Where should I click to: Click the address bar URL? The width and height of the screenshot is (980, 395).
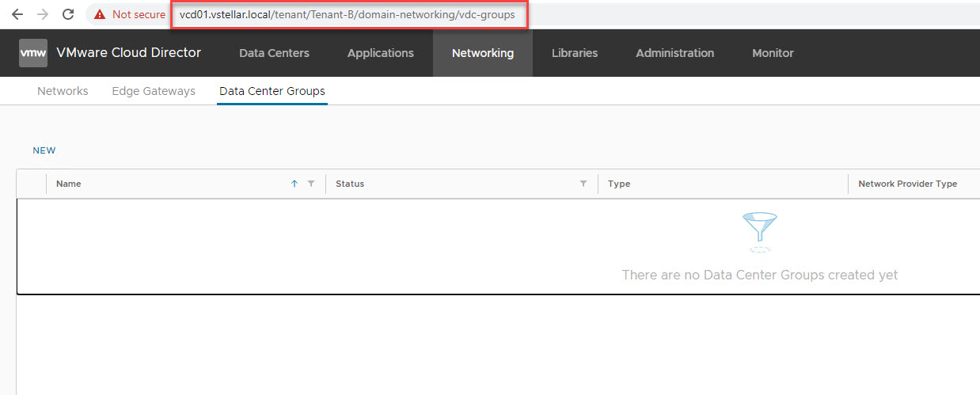point(347,15)
